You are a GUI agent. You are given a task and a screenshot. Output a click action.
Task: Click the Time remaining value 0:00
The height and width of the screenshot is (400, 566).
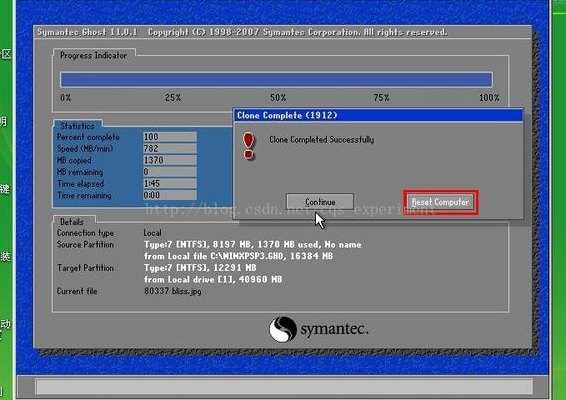[x=170, y=195]
